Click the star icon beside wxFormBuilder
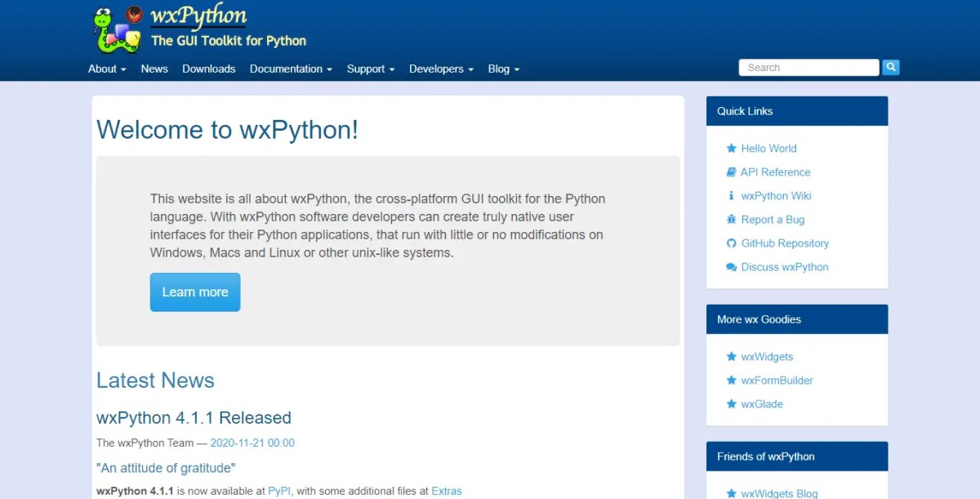The width and height of the screenshot is (980, 499). tap(732, 381)
